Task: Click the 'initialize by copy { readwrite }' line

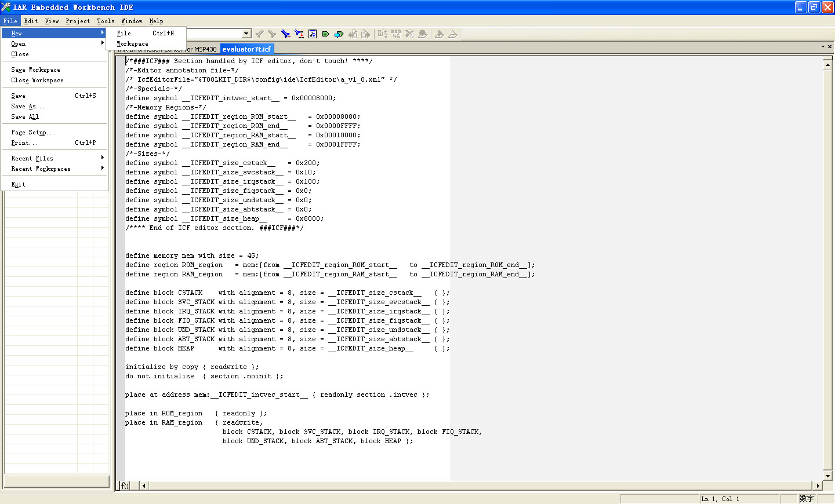Action: point(192,367)
